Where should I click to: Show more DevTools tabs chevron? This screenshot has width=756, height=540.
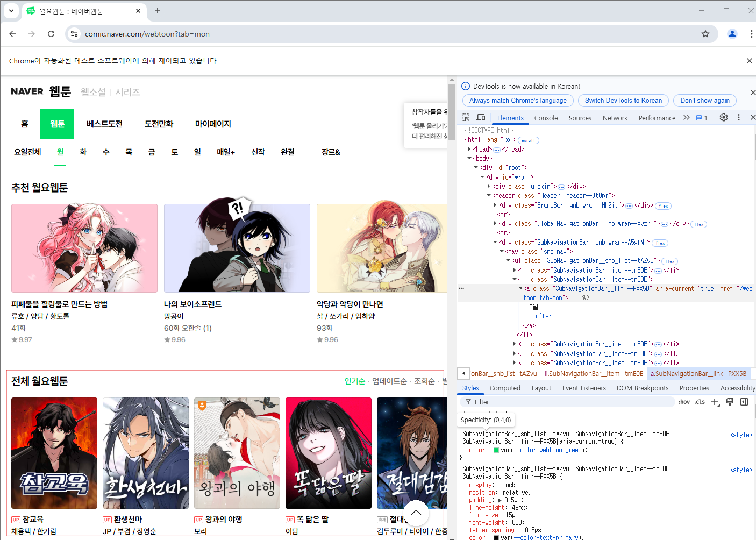tap(687, 117)
